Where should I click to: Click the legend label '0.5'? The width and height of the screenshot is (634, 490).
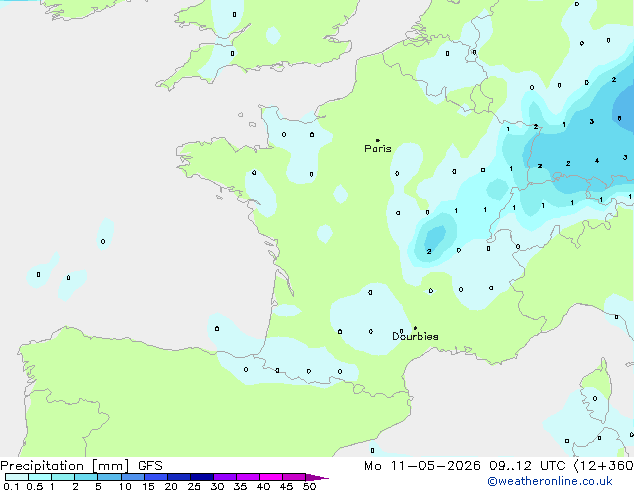point(35,486)
